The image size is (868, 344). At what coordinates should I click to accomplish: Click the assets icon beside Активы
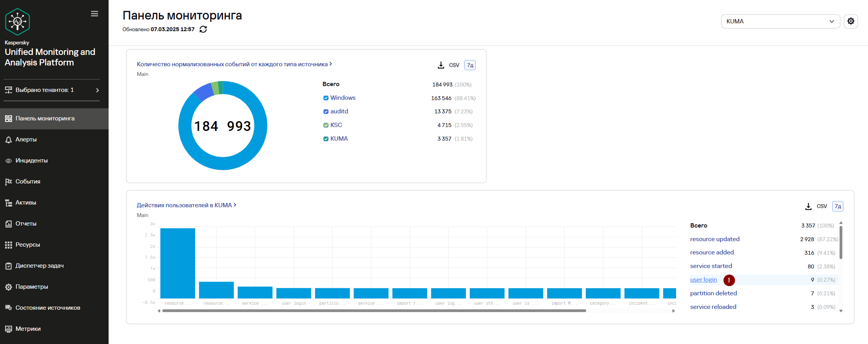9,203
